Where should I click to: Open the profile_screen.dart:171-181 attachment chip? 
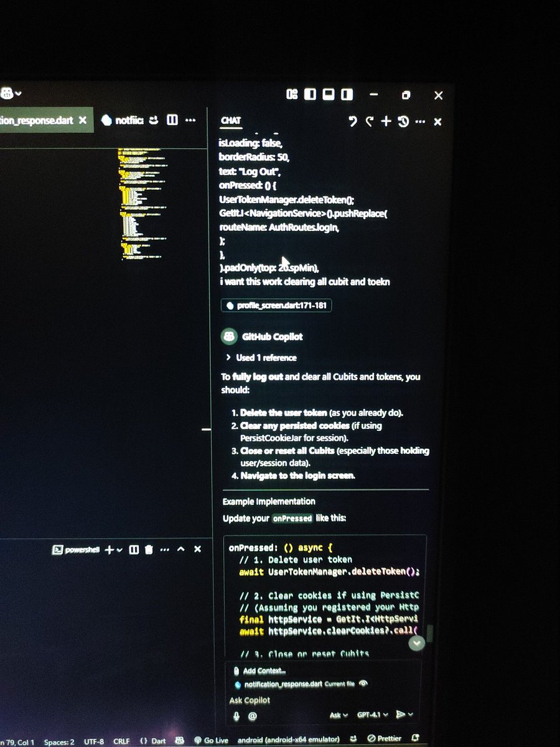(x=276, y=306)
